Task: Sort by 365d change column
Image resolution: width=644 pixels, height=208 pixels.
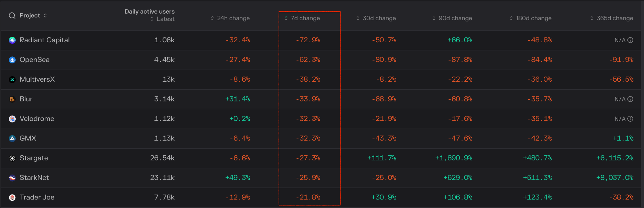Action: coord(612,18)
